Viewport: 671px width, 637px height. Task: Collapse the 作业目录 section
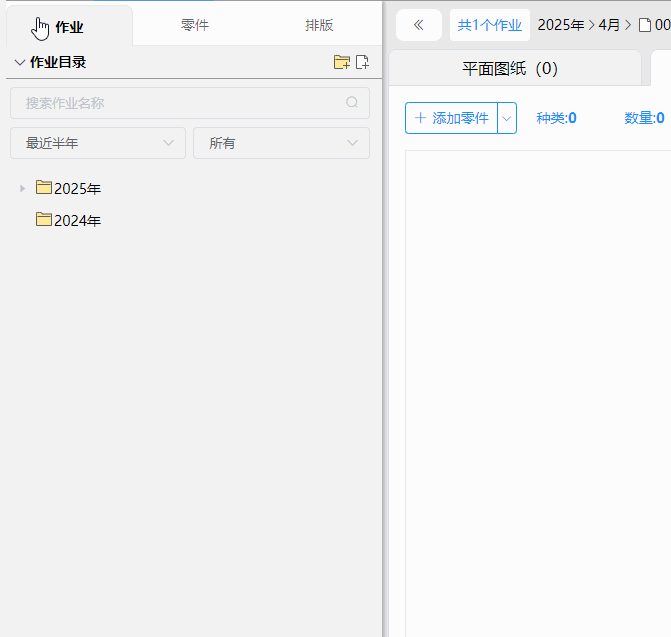pos(20,62)
